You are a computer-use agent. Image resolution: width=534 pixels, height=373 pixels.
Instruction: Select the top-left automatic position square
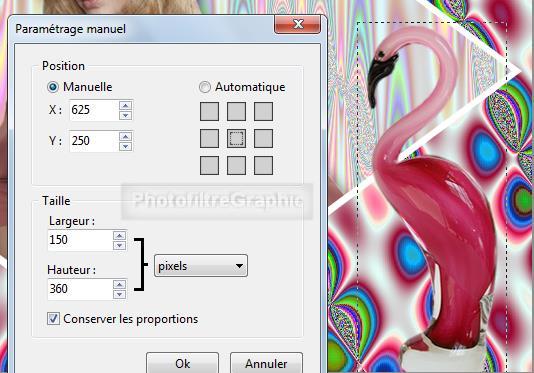point(209,111)
